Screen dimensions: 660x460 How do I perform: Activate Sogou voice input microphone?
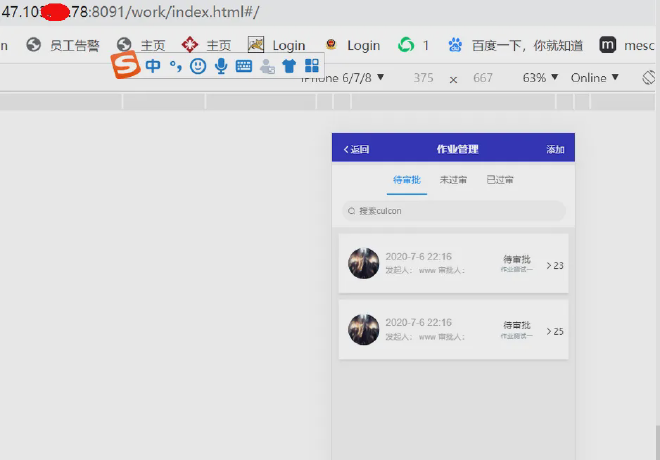click(x=220, y=66)
